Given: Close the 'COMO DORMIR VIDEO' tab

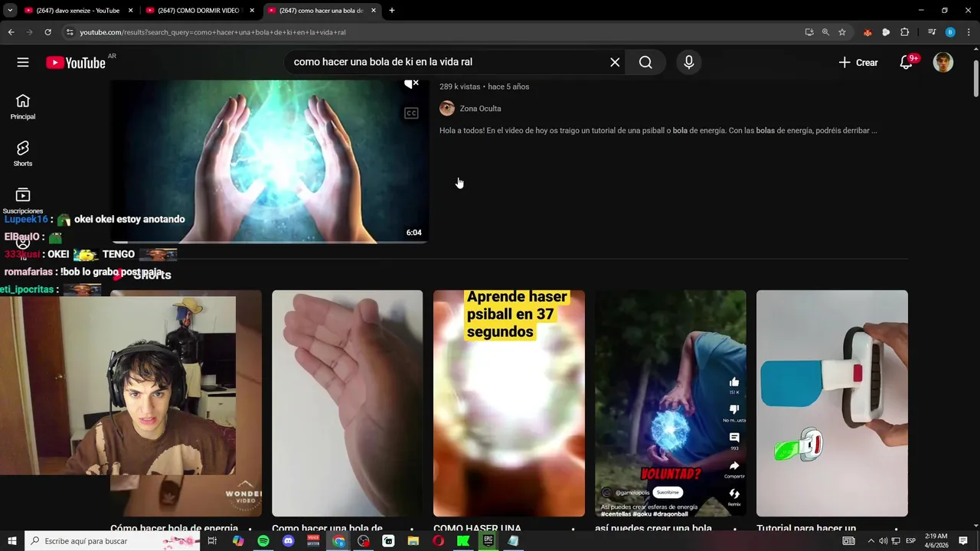Looking at the screenshot, I should 252,11.
